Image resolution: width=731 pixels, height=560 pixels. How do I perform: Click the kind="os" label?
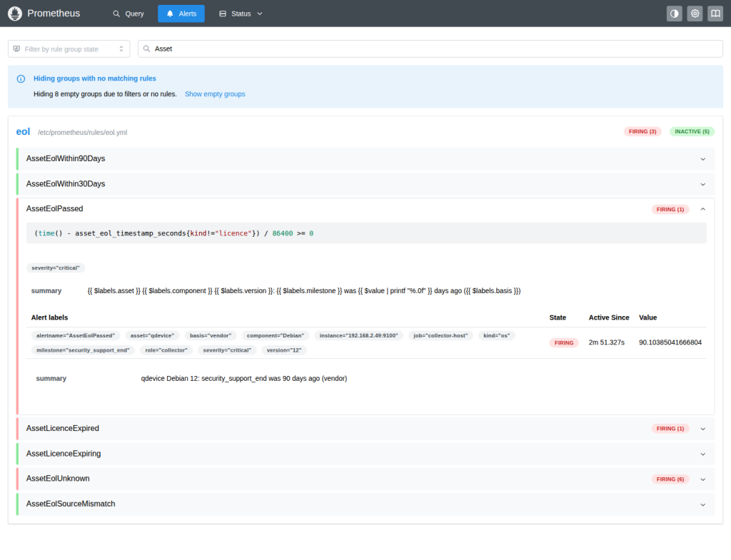(497, 335)
